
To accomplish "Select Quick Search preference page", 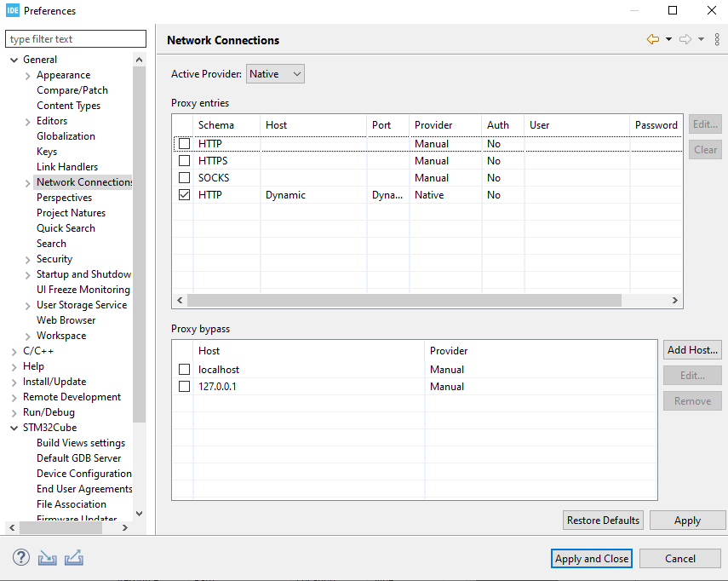I will [x=66, y=228].
